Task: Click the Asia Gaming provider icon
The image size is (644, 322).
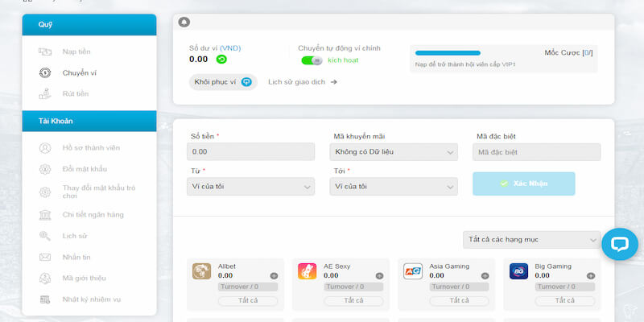Action: tap(413, 271)
